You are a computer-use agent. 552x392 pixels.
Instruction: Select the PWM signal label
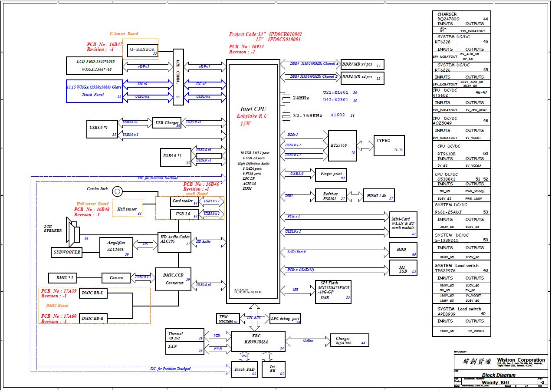pyautogui.click(x=218, y=348)
